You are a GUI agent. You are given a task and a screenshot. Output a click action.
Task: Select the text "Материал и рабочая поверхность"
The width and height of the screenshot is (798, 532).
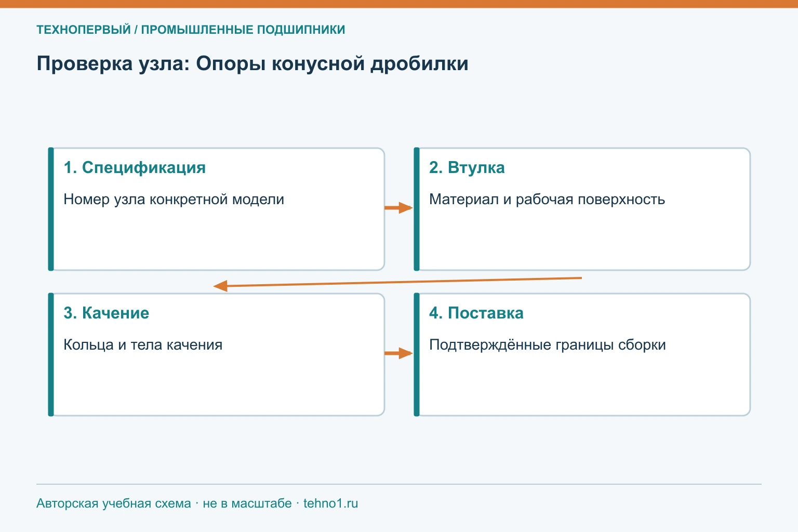tap(547, 199)
